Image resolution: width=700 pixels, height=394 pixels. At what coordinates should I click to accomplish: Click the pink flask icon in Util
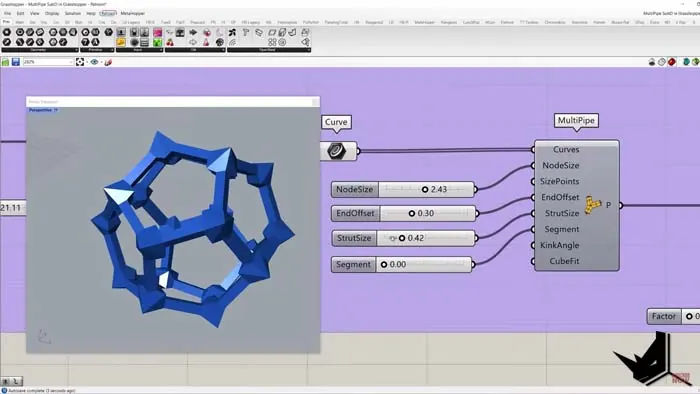point(206,42)
